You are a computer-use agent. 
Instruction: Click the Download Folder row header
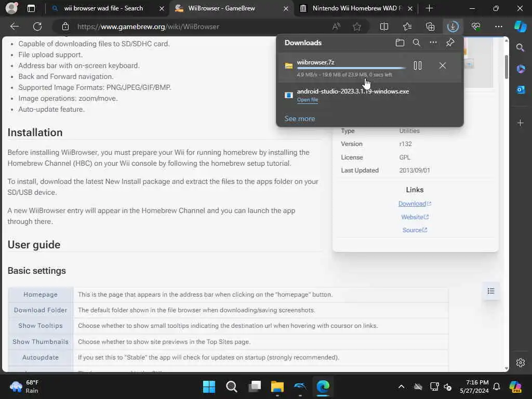41,310
